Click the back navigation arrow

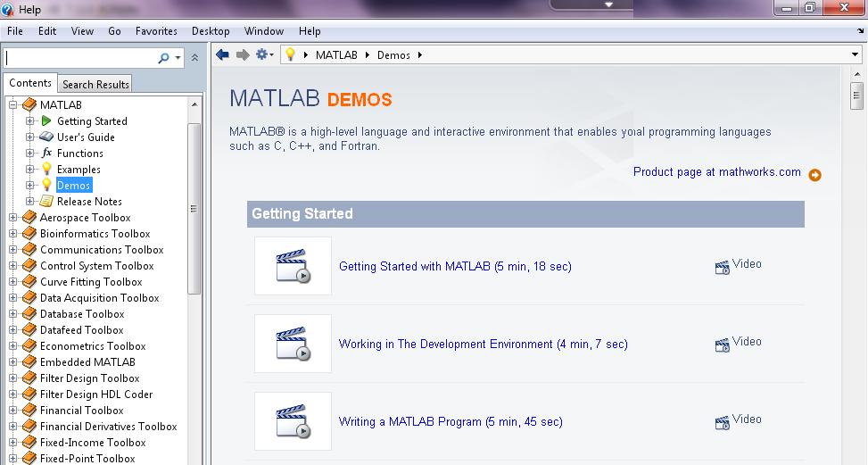222,54
